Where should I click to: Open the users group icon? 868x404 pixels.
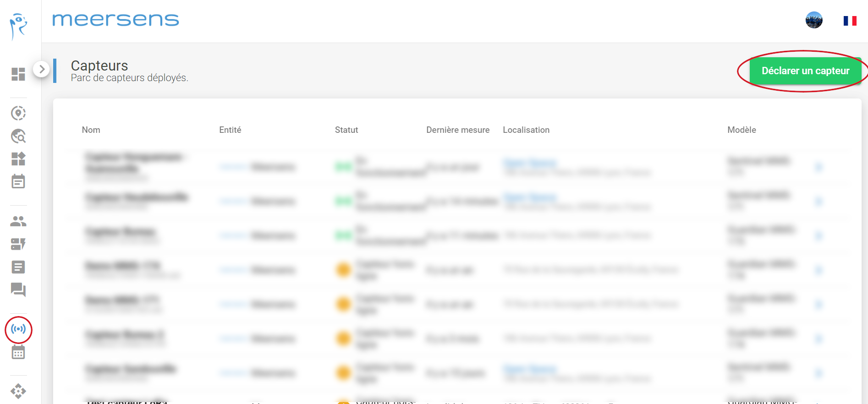point(18,221)
